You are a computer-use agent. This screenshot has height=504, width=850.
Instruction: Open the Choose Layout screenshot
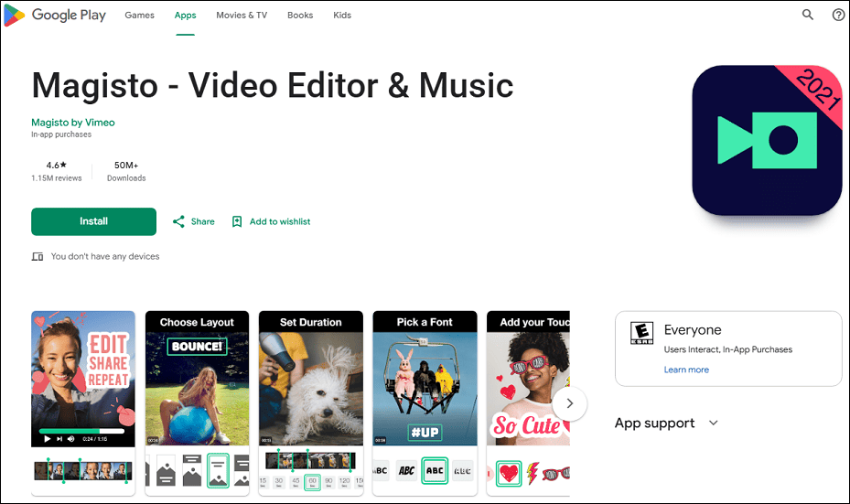(x=198, y=403)
